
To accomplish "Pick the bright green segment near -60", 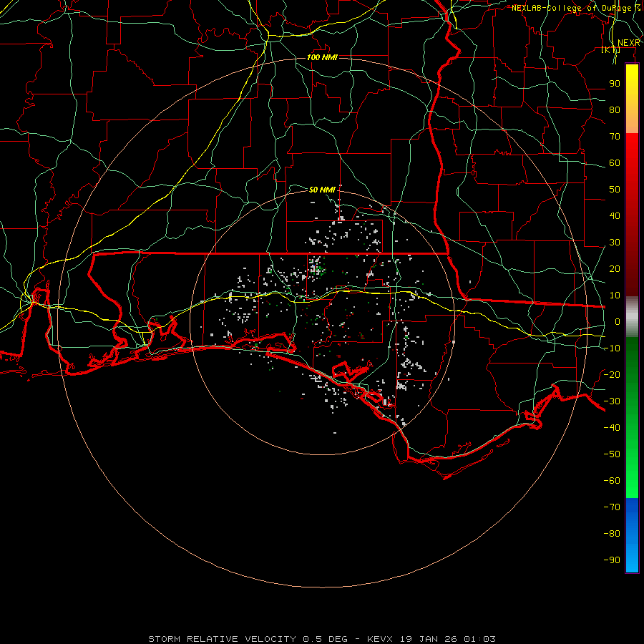I will 632,482.
